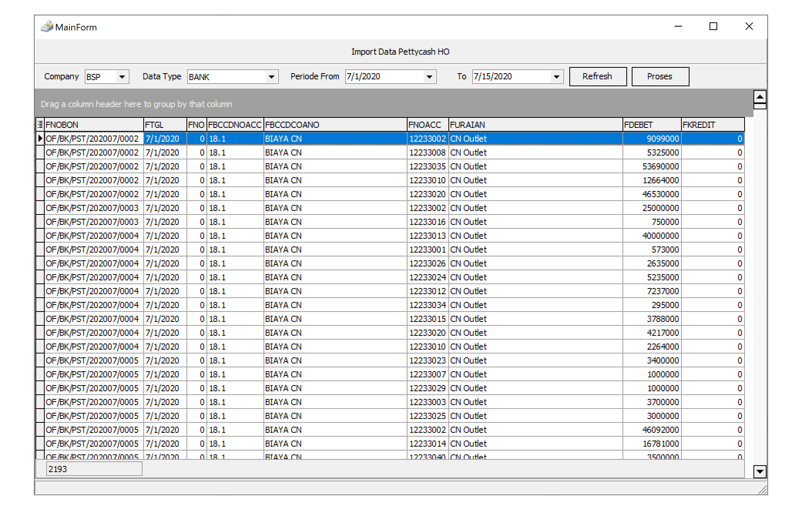Close the MainForm window

(x=749, y=27)
